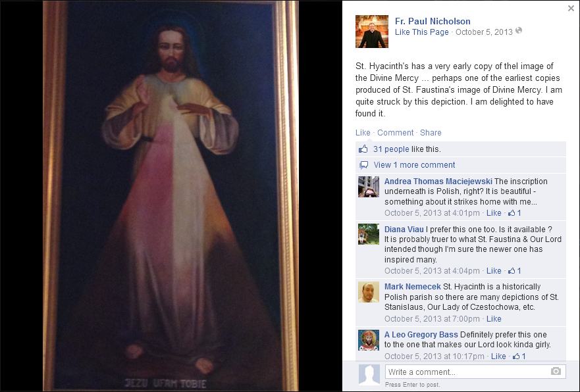Open Fr. Paul Nicholson's profile picture
Image resolution: width=580 pixels, height=392 pixels.
372,32
